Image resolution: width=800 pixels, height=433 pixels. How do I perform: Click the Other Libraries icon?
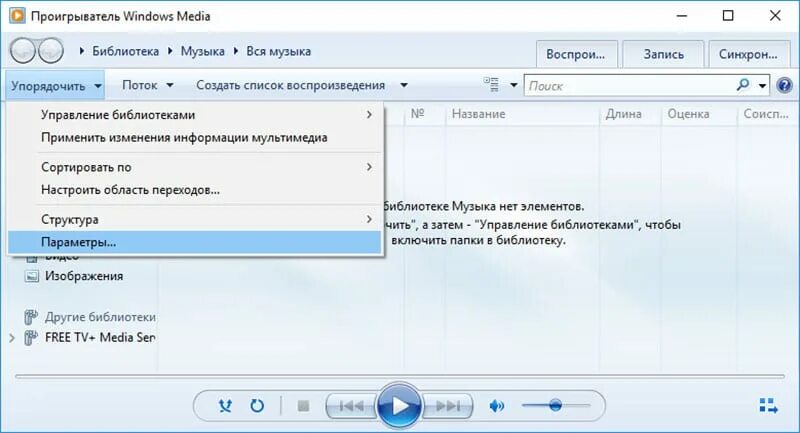[31, 317]
